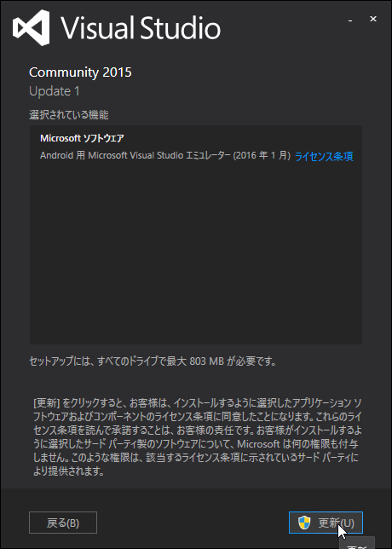The width and height of the screenshot is (392, 549).
Task: Click the UAC shield icon on the update button
Action: pyautogui.click(x=304, y=523)
